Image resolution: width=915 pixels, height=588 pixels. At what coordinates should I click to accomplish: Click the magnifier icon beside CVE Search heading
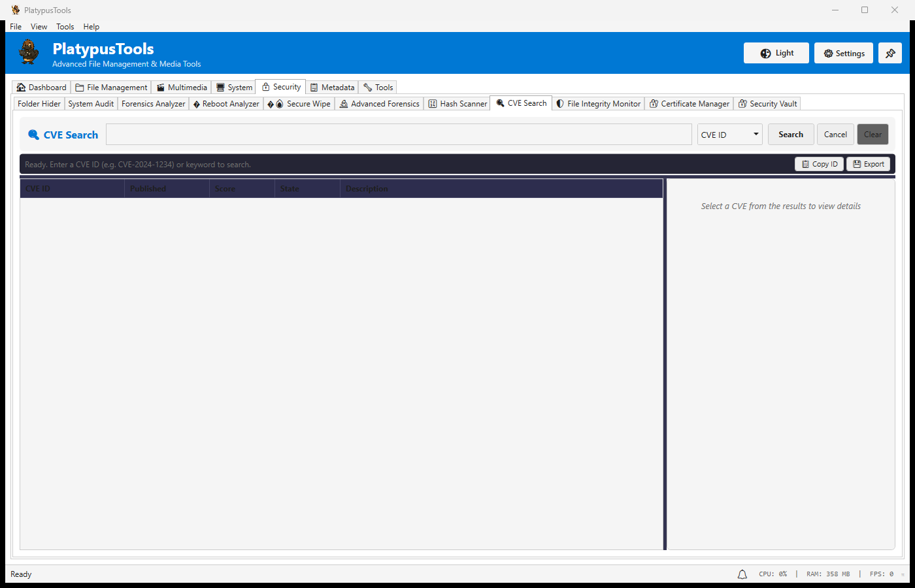coord(33,135)
